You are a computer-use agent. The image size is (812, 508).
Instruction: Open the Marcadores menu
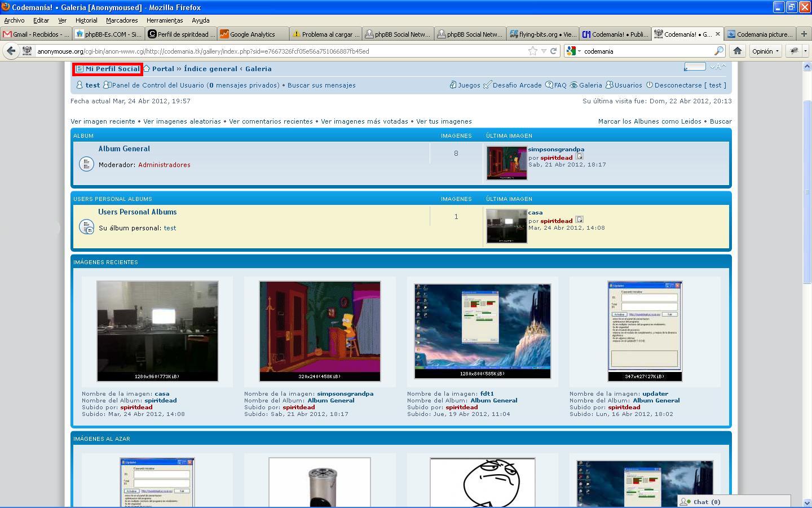(x=122, y=20)
